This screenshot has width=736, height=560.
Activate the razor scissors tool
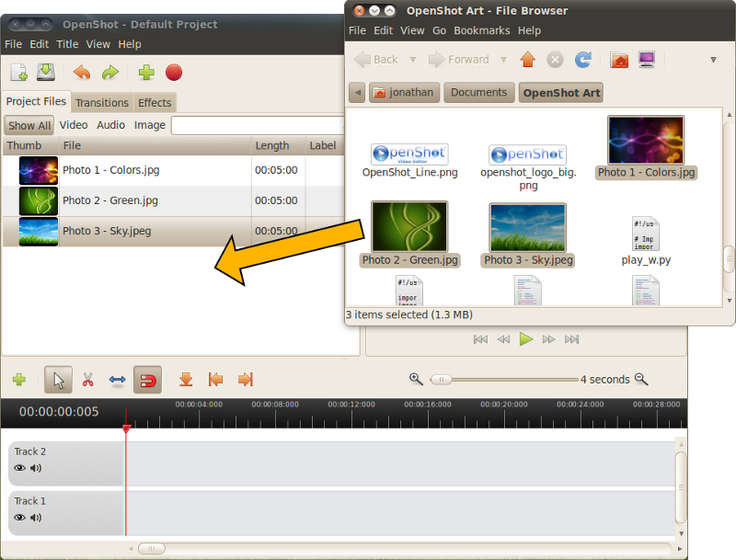click(x=87, y=380)
